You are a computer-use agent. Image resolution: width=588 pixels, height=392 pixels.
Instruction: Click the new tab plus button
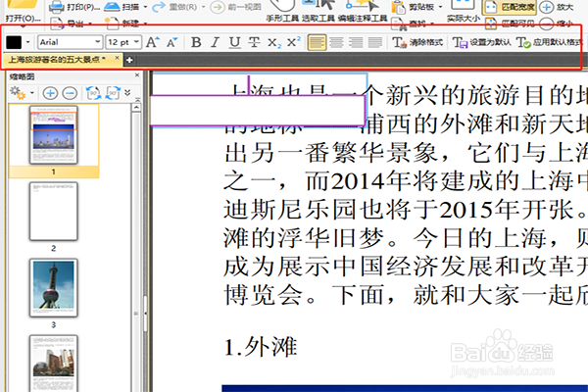[129, 60]
